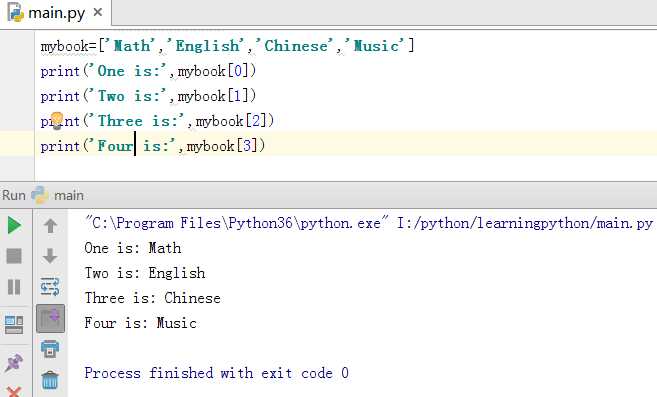This screenshot has height=397, width=657.
Task: Click 'Chinese' string in the list
Action: [295, 46]
